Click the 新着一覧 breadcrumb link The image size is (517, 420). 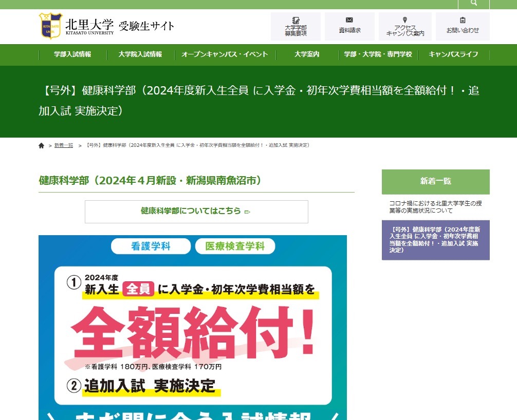click(x=63, y=145)
